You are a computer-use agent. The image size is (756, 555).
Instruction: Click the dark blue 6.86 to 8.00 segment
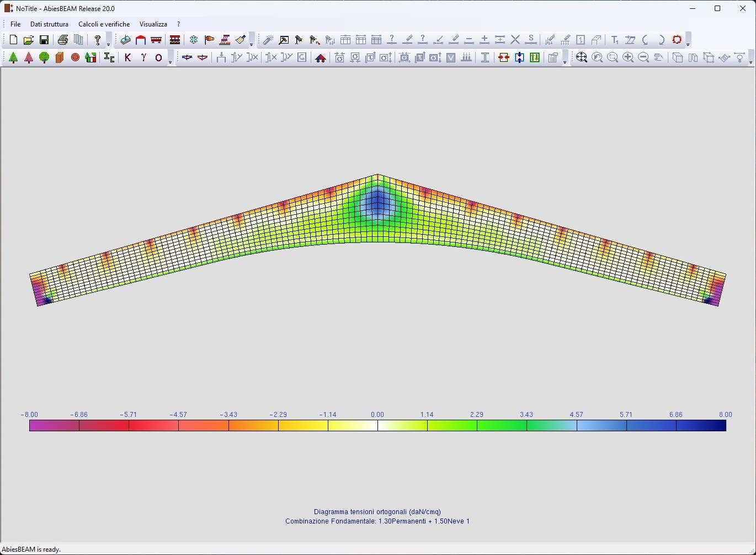[x=701, y=426]
